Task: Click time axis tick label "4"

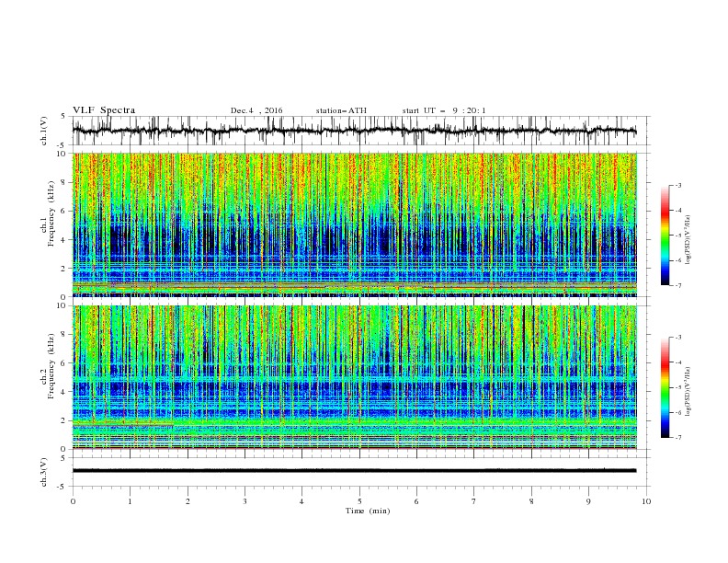Action: 301,501
